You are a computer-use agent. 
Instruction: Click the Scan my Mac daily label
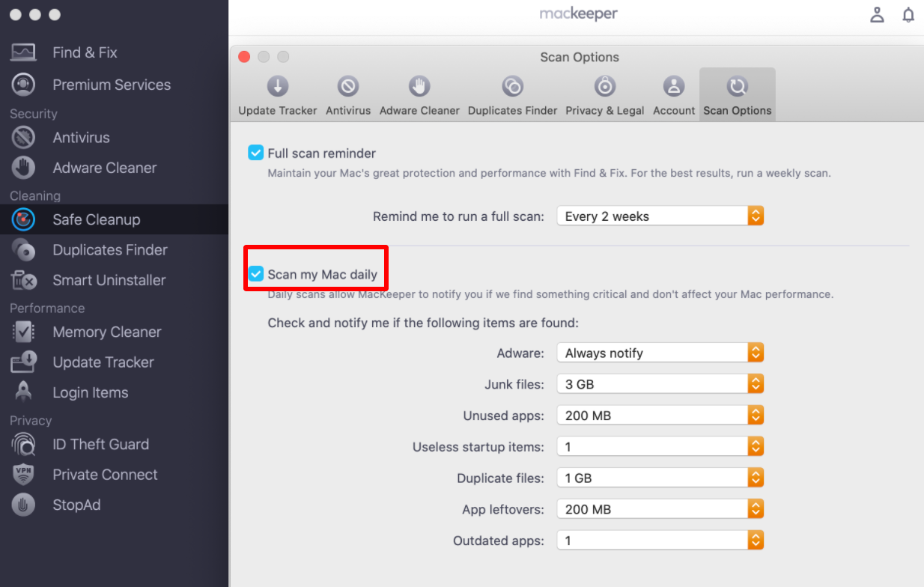(323, 274)
